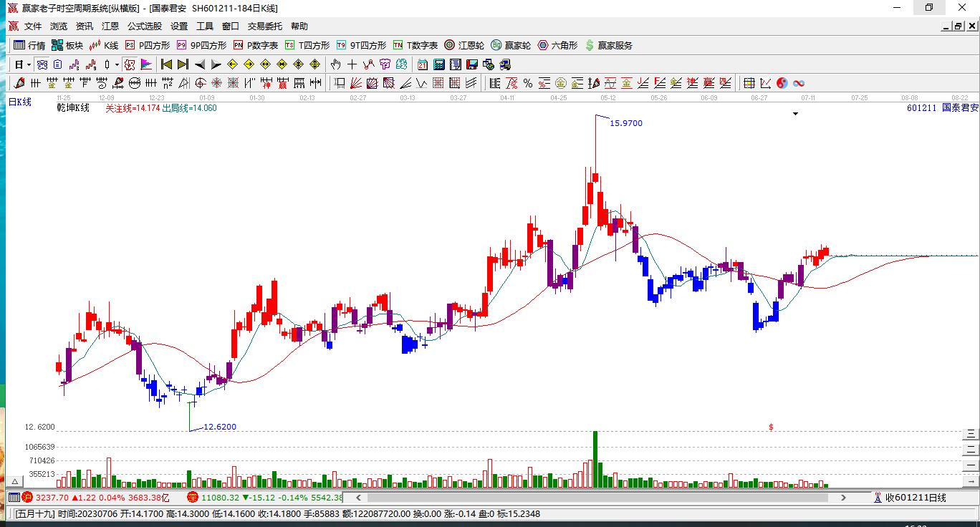This screenshot has height=527, width=980.
Task: Open the small black triangle above chart
Action: (x=795, y=114)
